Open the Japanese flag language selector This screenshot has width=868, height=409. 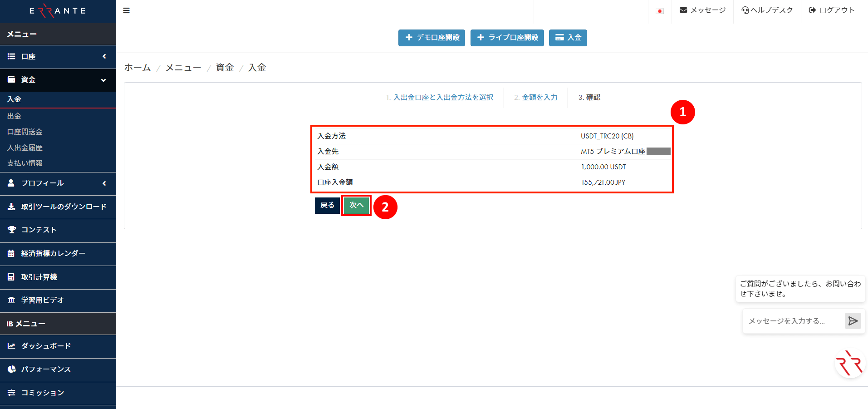(x=659, y=10)
